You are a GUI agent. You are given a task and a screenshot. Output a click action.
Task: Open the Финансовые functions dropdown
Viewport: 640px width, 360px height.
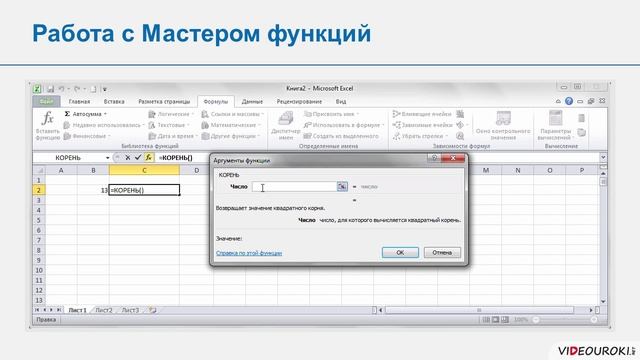coord(87,136)
